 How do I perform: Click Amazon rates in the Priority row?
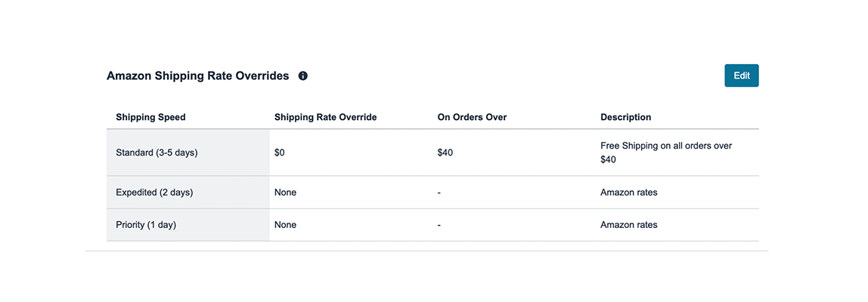click(x=628, y=225)
